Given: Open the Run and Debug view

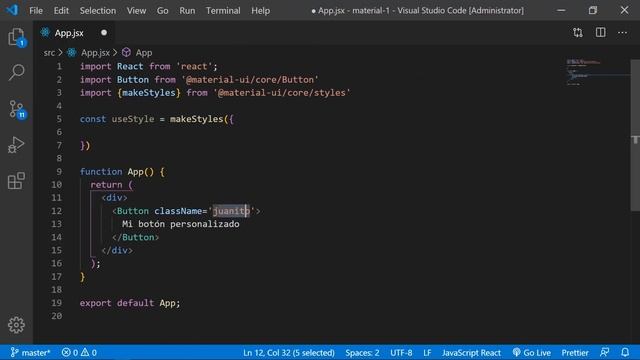Looking at the screenshot, I should pos(16,145).
